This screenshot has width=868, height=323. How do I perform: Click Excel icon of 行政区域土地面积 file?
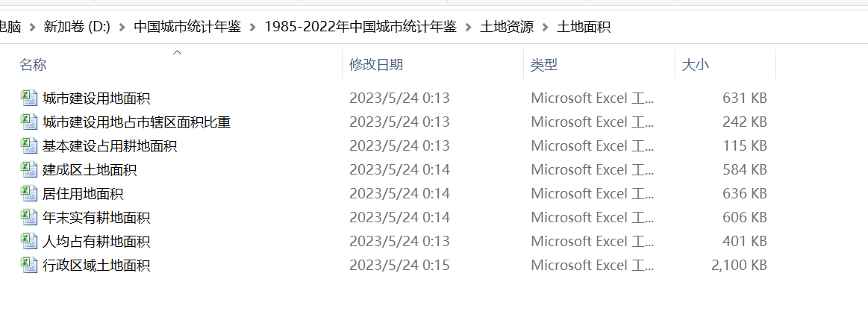pyautogui.click(x=28, y=265)
